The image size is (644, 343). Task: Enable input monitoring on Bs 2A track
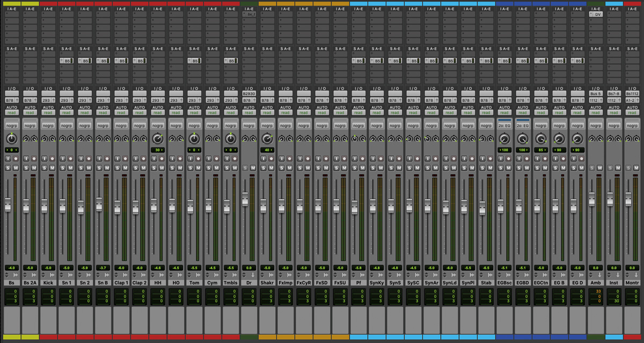coord(26,159)
